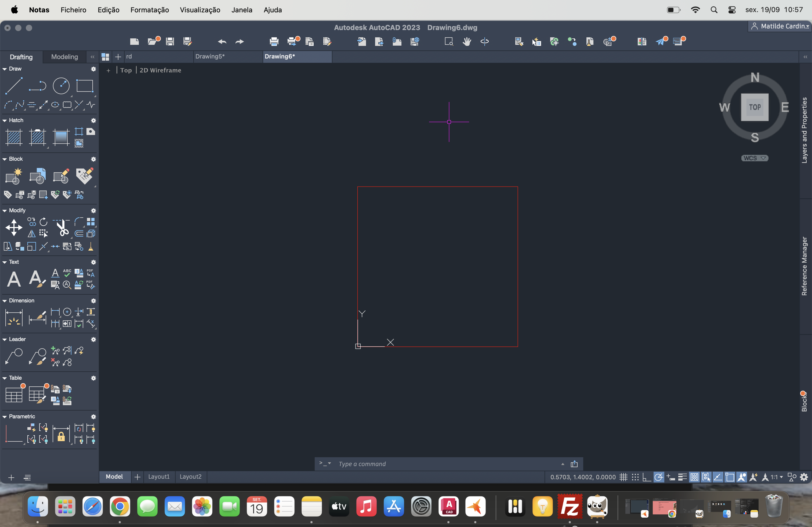812x527 pixels.
Task: Select the Line tool in Draw panel
Action: point(14,86)
